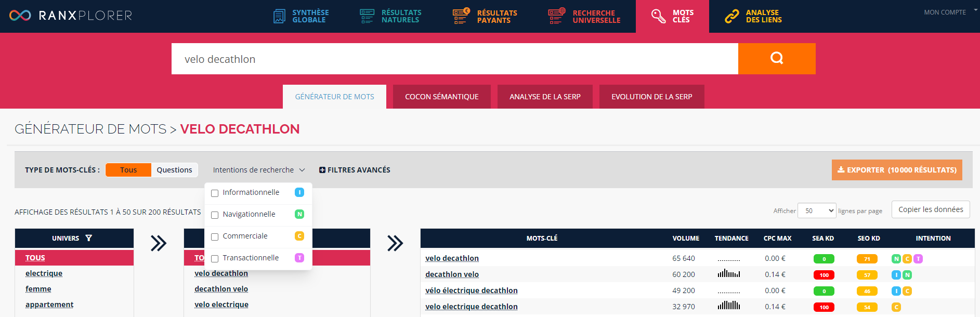This screenshot has width=980, height=317.
Task: Click trend sparkline for decathlon velo row
Action: (729, 273)
